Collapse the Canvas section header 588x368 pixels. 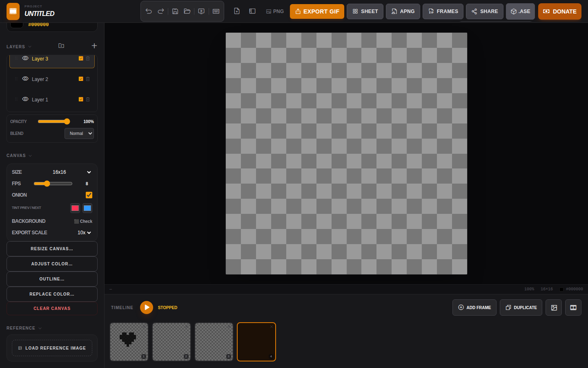19,155
